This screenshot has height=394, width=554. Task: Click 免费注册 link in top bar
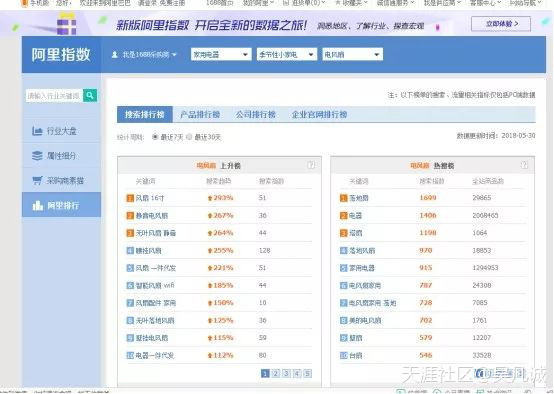[x=172, y=3]
